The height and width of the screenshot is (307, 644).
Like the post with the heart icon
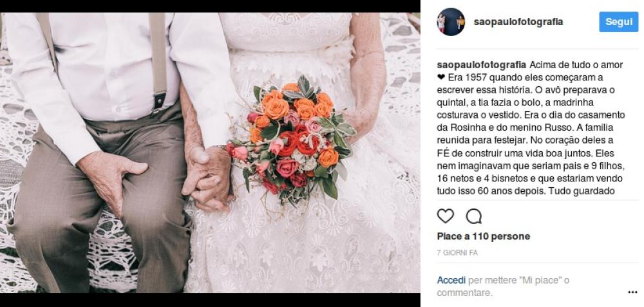tap(445, 216)
